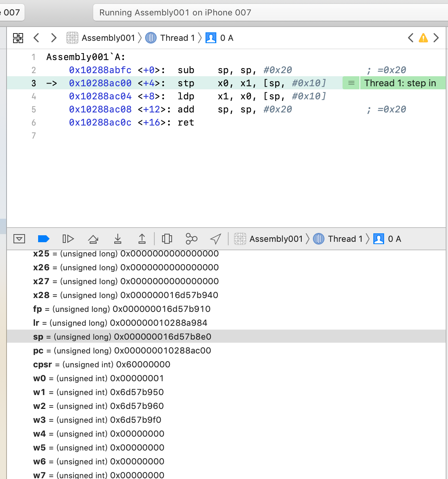Hide the debug area toggle
Screen dimensions: 448x479
click(x=19, y=239)
